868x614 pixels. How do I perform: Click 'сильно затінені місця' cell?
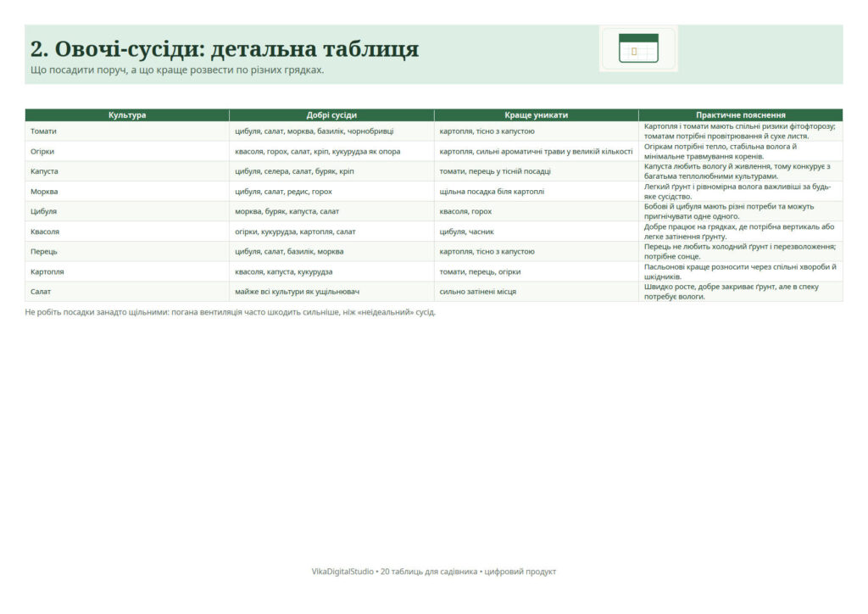click(536, 292)
